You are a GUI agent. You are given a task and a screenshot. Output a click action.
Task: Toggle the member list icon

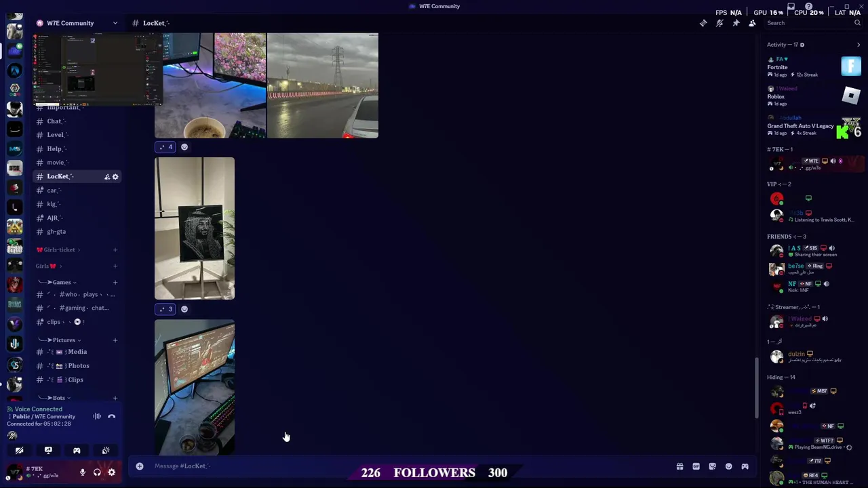[752, 23]
